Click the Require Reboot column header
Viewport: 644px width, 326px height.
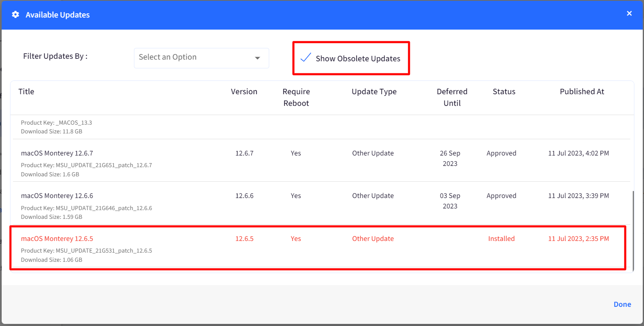(296, 97)
